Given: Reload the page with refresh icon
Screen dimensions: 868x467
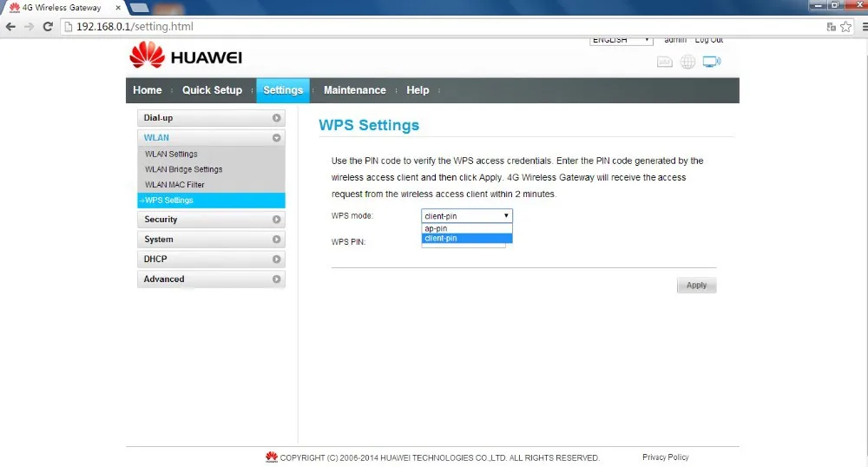Looking at the screenshot, I should (x=48, y=27).
